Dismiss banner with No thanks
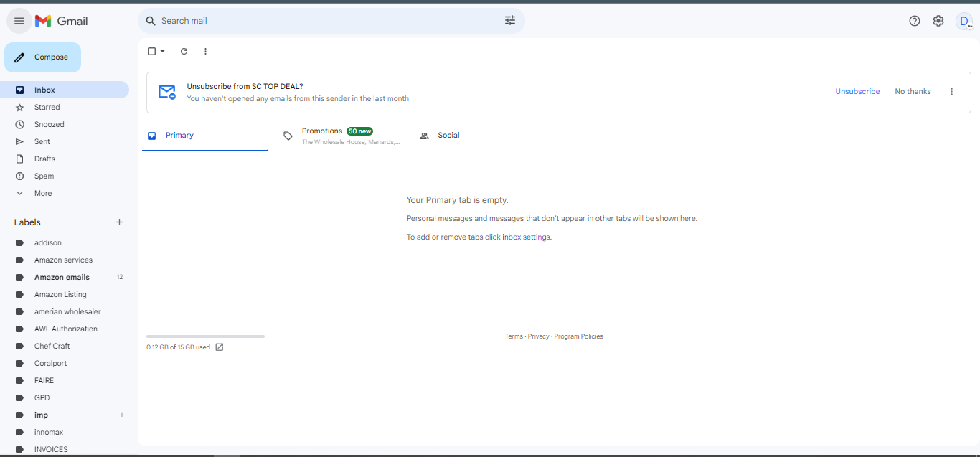This screenshot has width=980, height=457. [x=913, y=92]
